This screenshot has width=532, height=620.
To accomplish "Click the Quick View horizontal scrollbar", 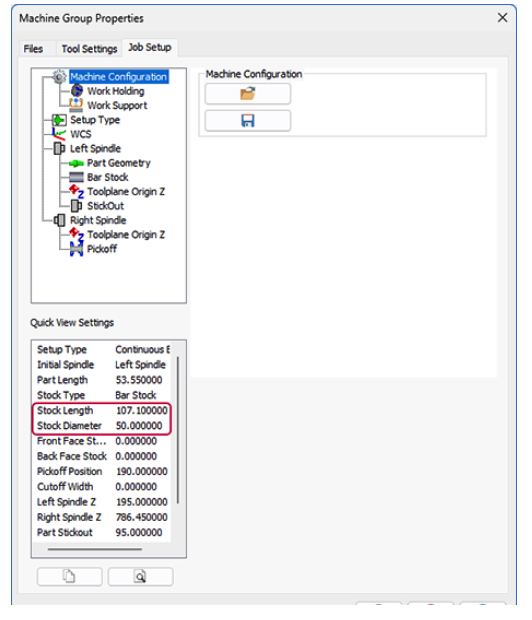I will pyautogui.click(x=95, y=549).
